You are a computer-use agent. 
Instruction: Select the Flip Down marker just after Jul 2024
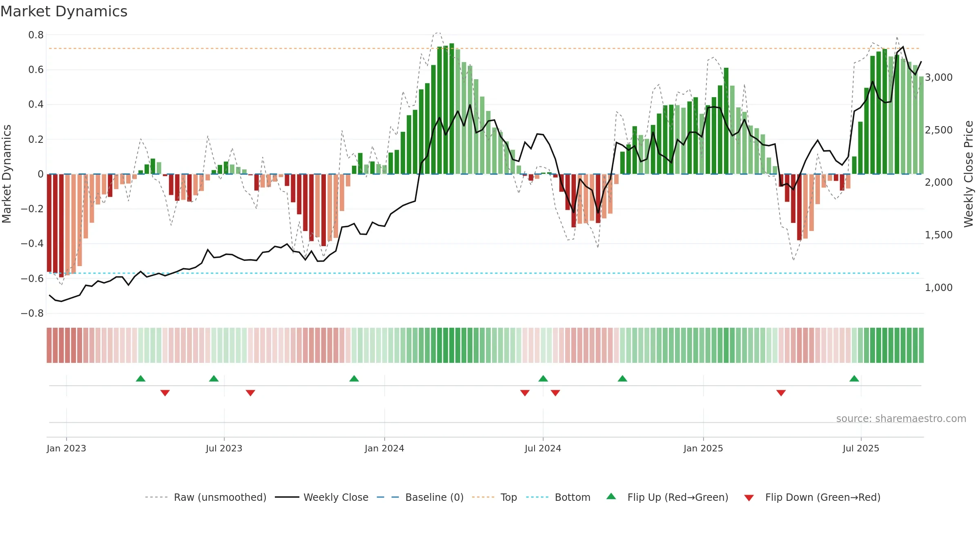click(555, 393)
